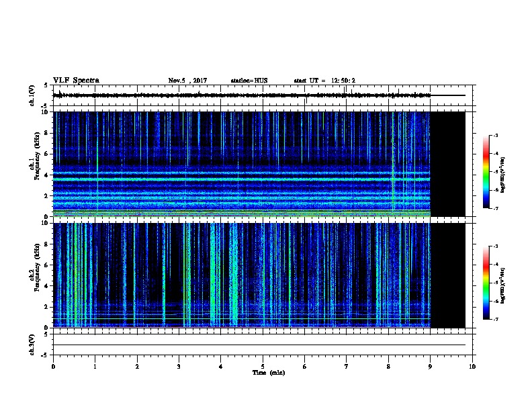Click the "start UT = 12:50: 2" text
Screen dimensions: 532x411
[324, 81]
